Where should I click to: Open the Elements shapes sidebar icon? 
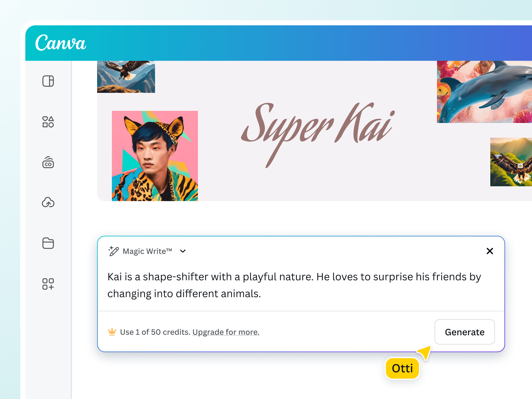(x=48, y=122)
